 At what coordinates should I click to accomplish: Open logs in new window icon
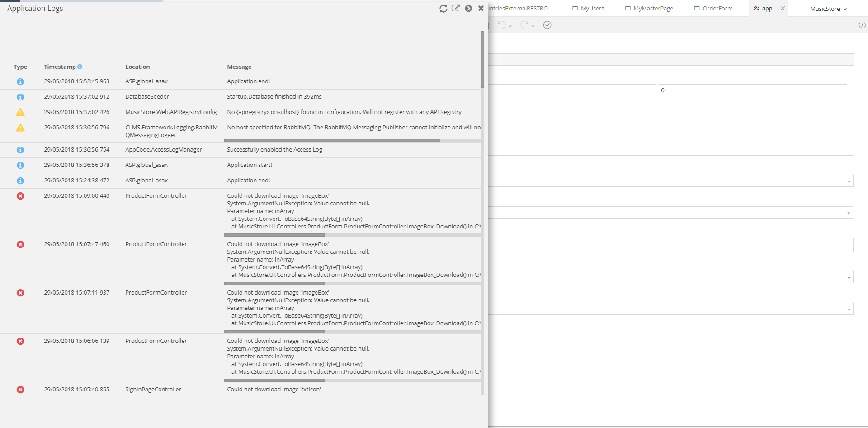point(456,8)
